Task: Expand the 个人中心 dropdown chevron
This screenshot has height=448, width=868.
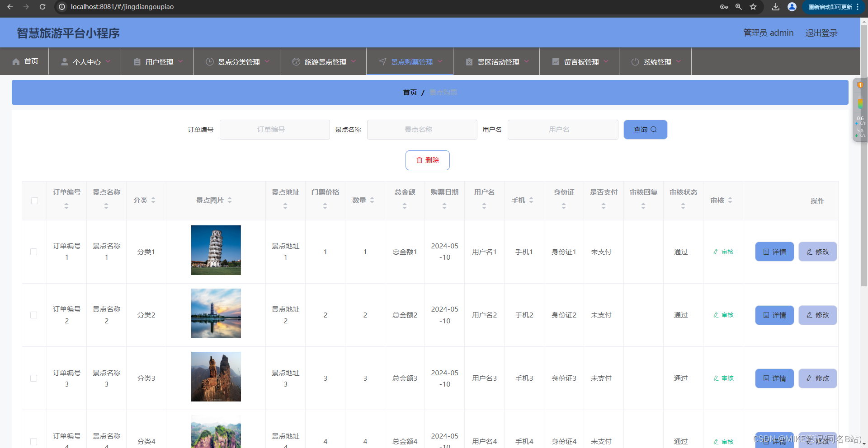Action: click(108, 61)
